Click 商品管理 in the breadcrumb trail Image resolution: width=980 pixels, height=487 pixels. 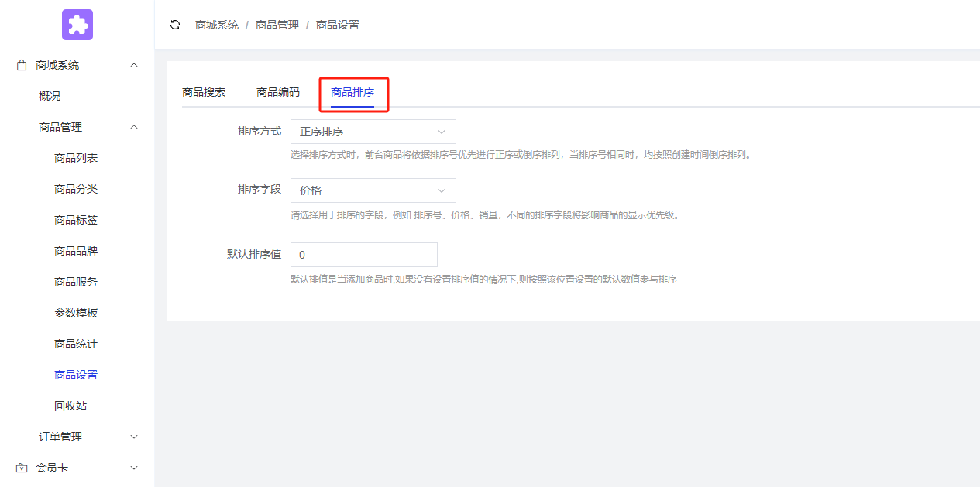(x=277, y=24)
